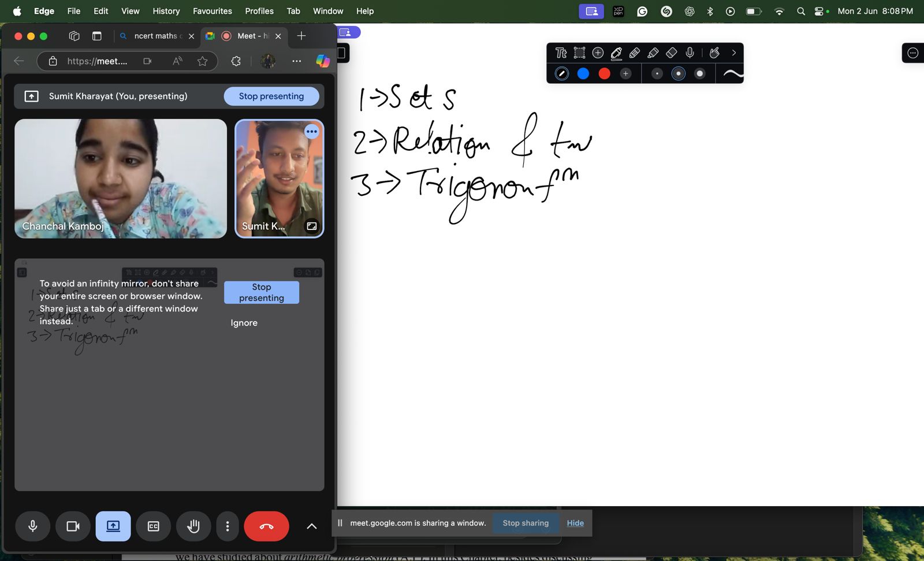The width and height of the screenshot is (924, 561).
Task: Open a new browser tab
Action: [x=301, y=36]
